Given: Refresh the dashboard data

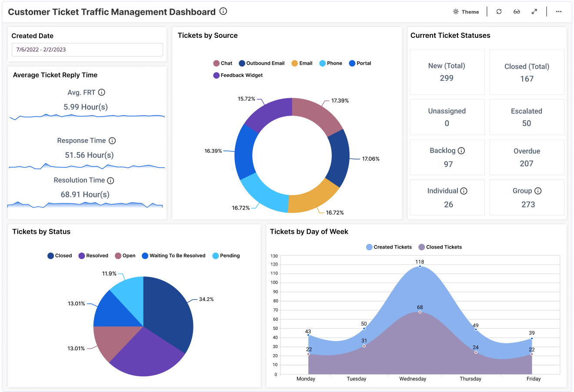Looking at the screenshot, I should (x=499, y=12).
